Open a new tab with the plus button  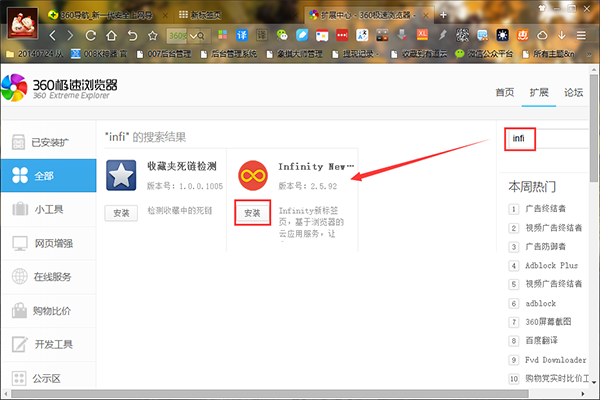coord(443,15)
